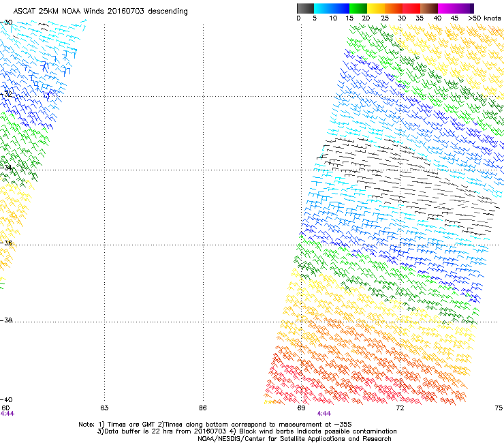Click the longitude label "66"

click(x=203, y=408)
